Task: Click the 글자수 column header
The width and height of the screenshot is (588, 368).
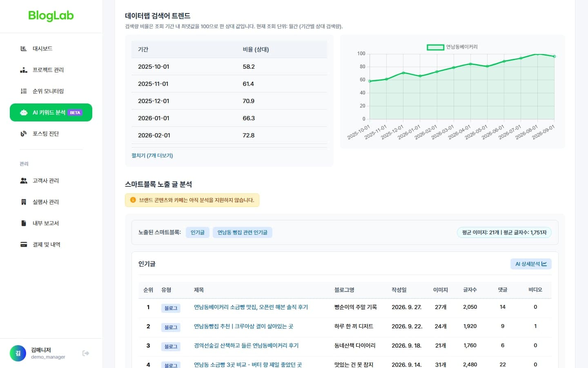Action: click(470, 290)
